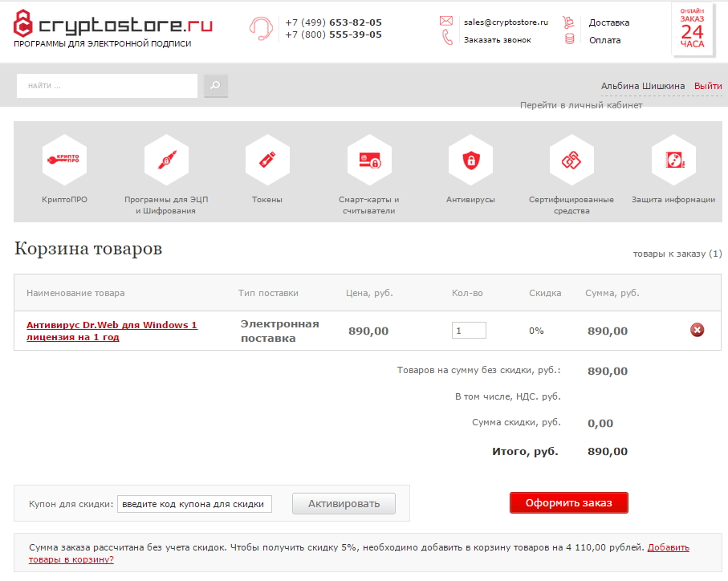Click the magnifier search button
This screenshot has height=581, width=728.
point(215,85)
